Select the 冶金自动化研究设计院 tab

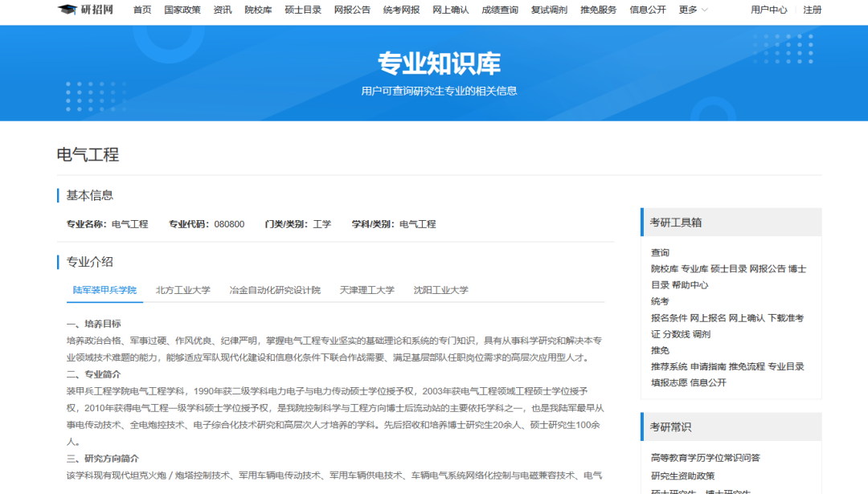click(x=275, y=290)
